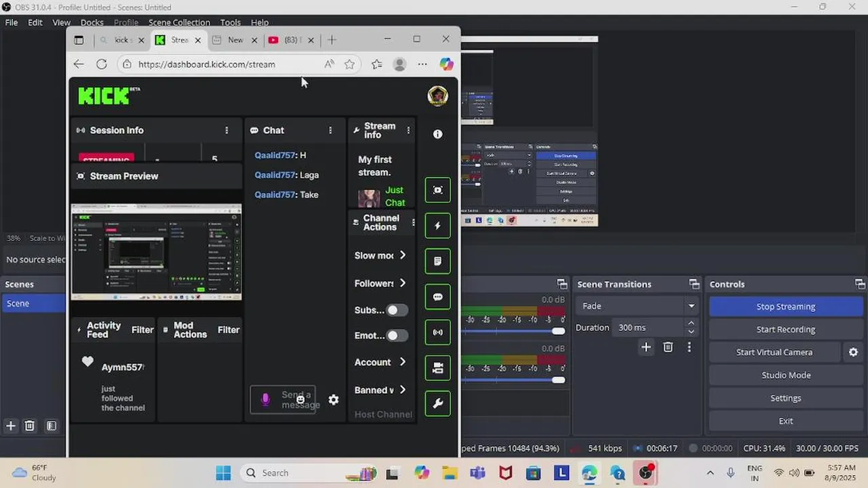Add page to browser favorites
Viewport: 868px width, 488px height.
[x=349, y=64]
